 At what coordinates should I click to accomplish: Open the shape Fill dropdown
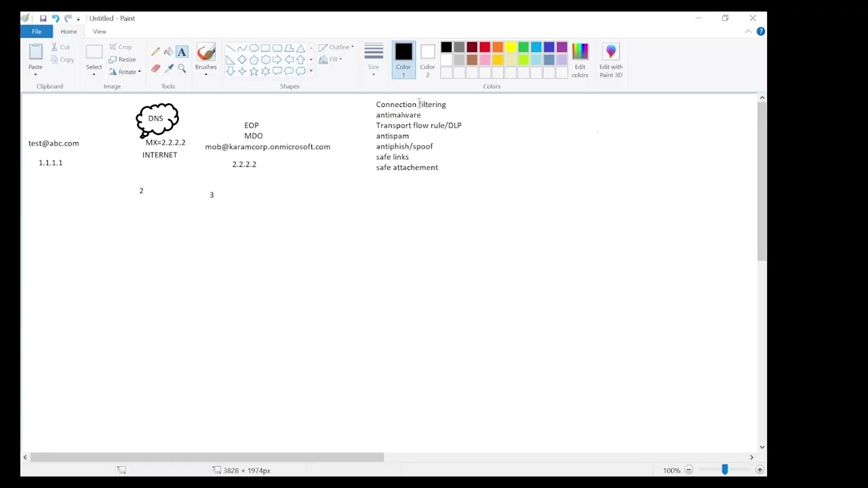point(330,60)
